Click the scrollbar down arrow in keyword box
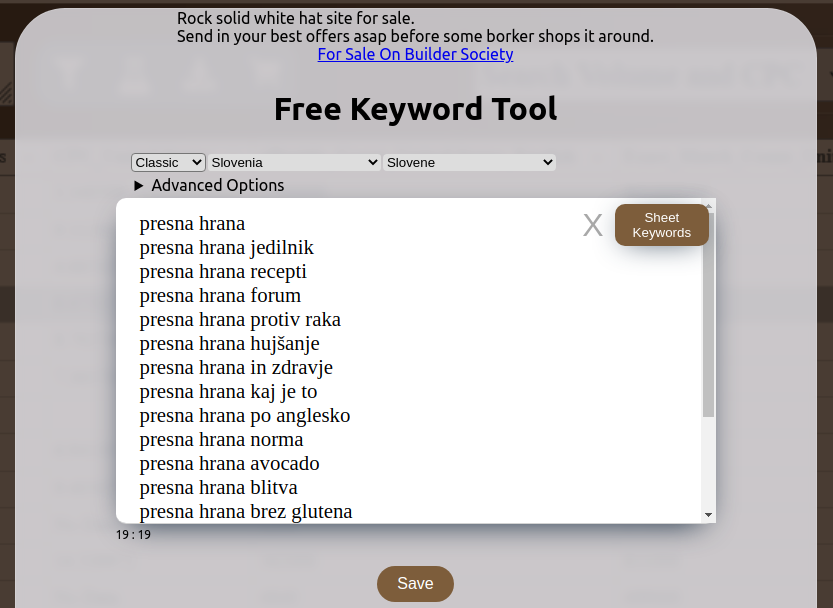833x608 pixels. coord(708,514)
